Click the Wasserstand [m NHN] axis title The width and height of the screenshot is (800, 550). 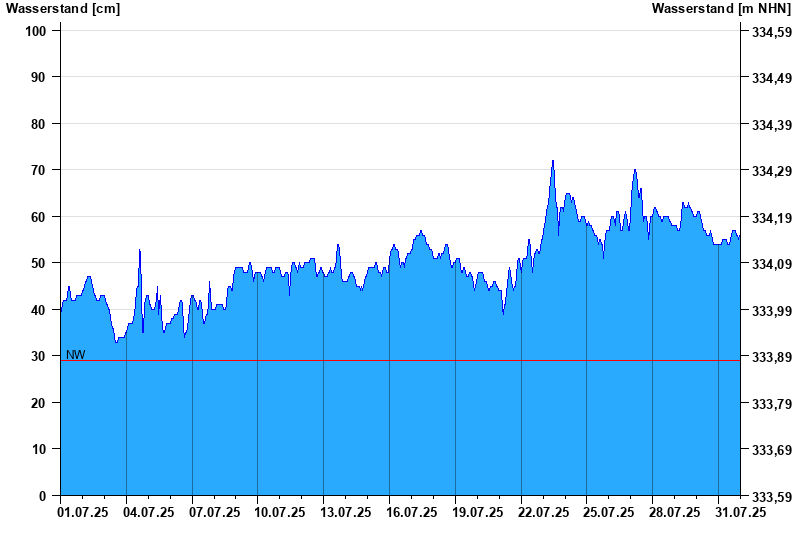click(x=721, y=9)
